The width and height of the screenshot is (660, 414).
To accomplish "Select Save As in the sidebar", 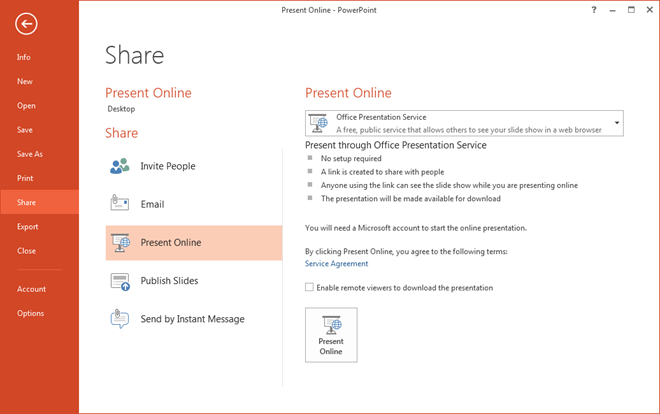I will click(x=30, y=154).
